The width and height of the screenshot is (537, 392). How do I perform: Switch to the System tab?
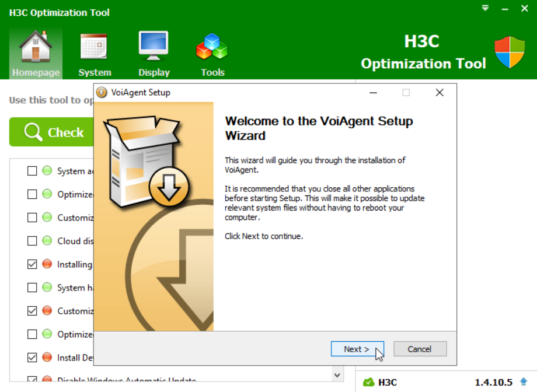pos(95,54)
